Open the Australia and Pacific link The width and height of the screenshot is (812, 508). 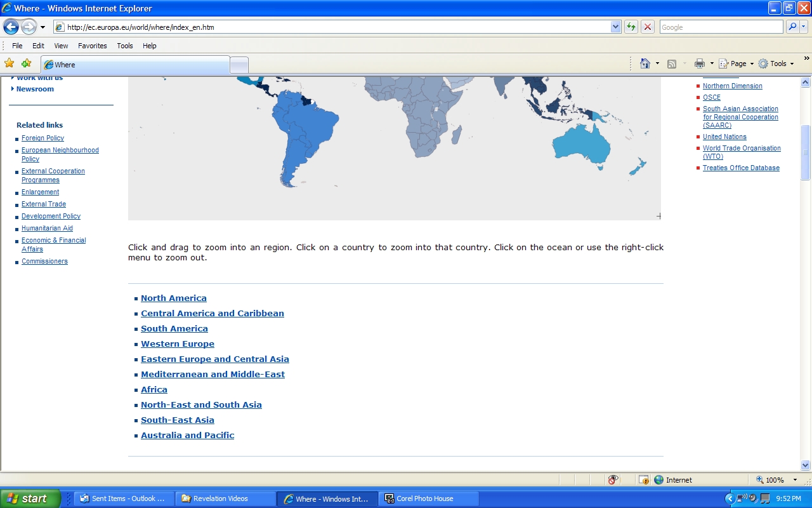pyautogui.click(x=188, y=435)
